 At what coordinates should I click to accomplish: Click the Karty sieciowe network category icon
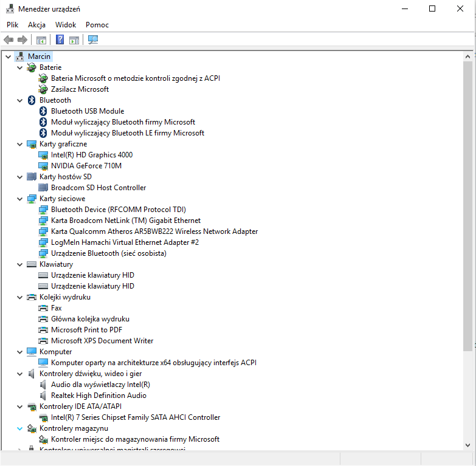pyautogui.click(x=32, y=199)
